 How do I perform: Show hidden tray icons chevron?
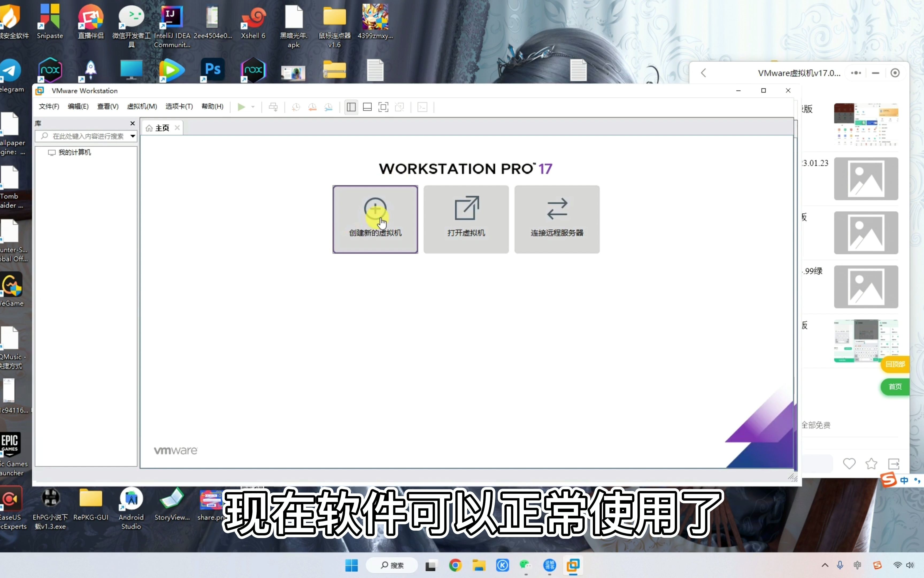[x=825, y=565]
